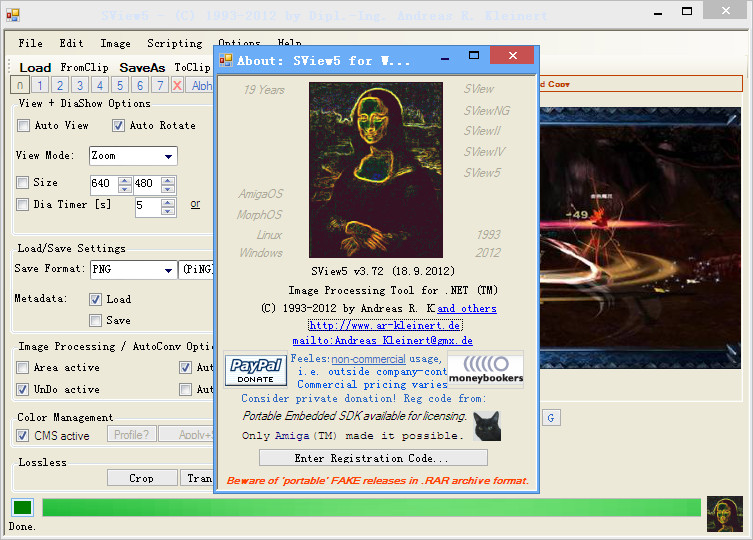Screen dimensions: 753x540
Task: Open the Scripting menu
Action: pyautogui.click(x=175, y=44)
